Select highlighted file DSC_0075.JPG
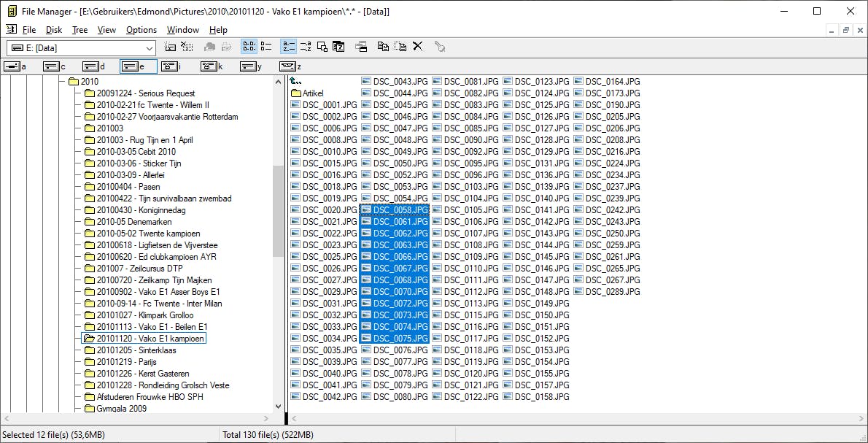Viewport: 868px width, 443px height. pyautogui.click(x=395, y=339)
